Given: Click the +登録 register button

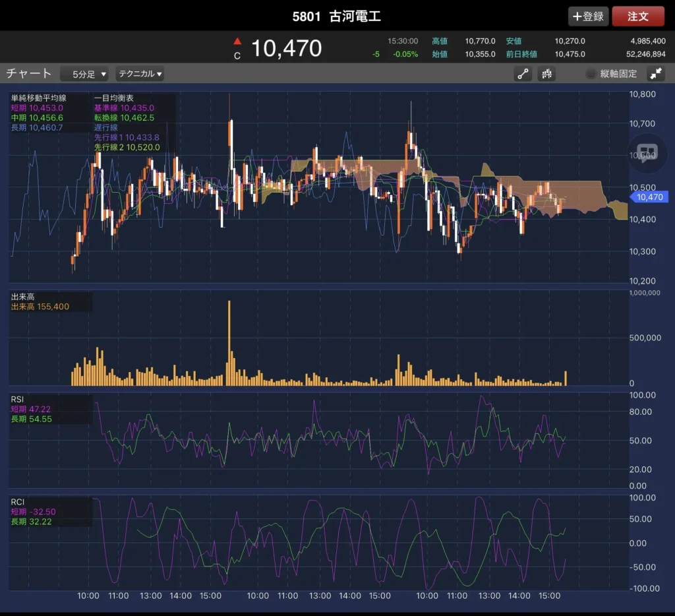Looking at the screenshot, I should coord(588,16).
